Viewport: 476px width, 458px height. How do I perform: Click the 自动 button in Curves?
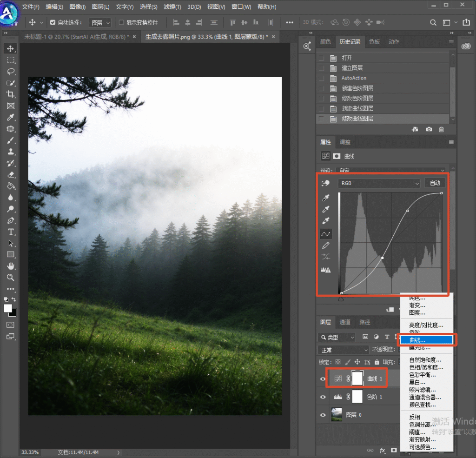click(435, 183)
